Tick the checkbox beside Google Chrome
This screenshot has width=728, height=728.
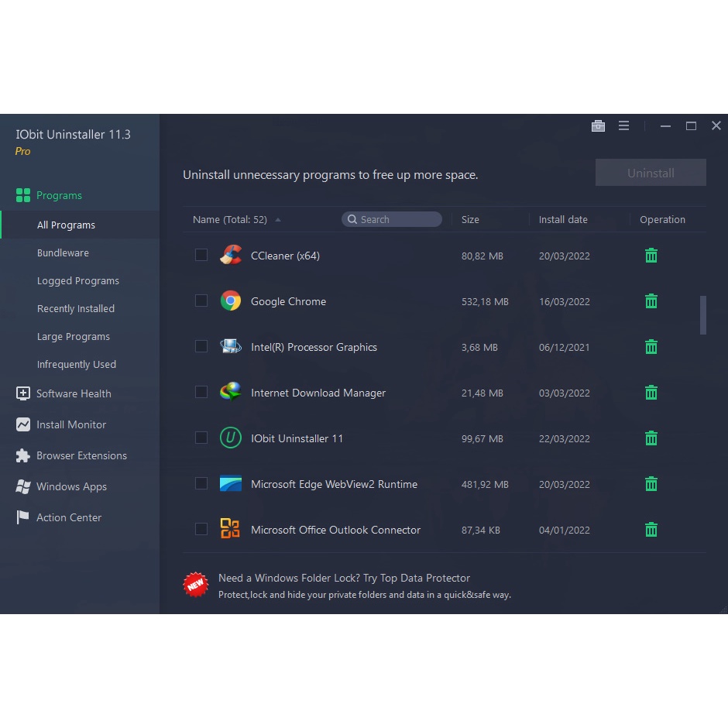[x=201, y=300]
